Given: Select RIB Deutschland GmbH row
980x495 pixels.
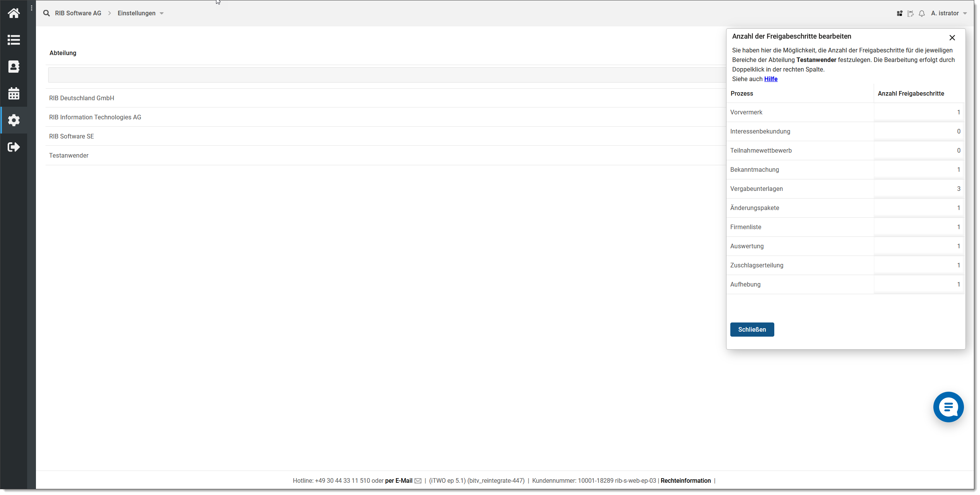Looking at the screenshot, I should pos(81,98).
